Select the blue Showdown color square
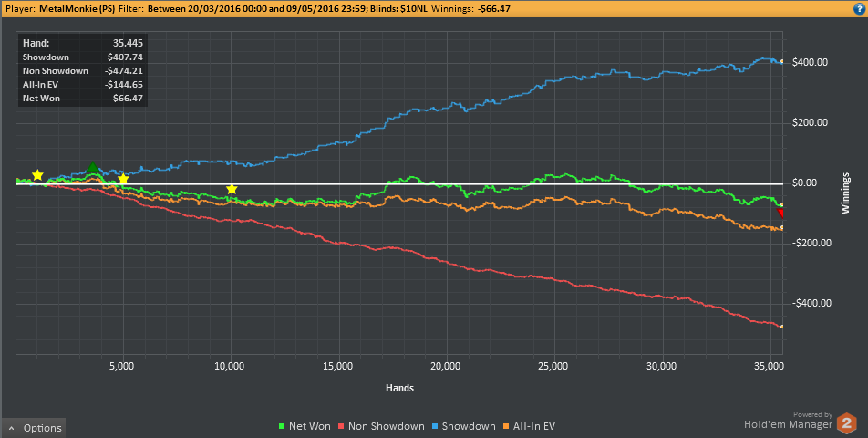 (x=435, y=426)
